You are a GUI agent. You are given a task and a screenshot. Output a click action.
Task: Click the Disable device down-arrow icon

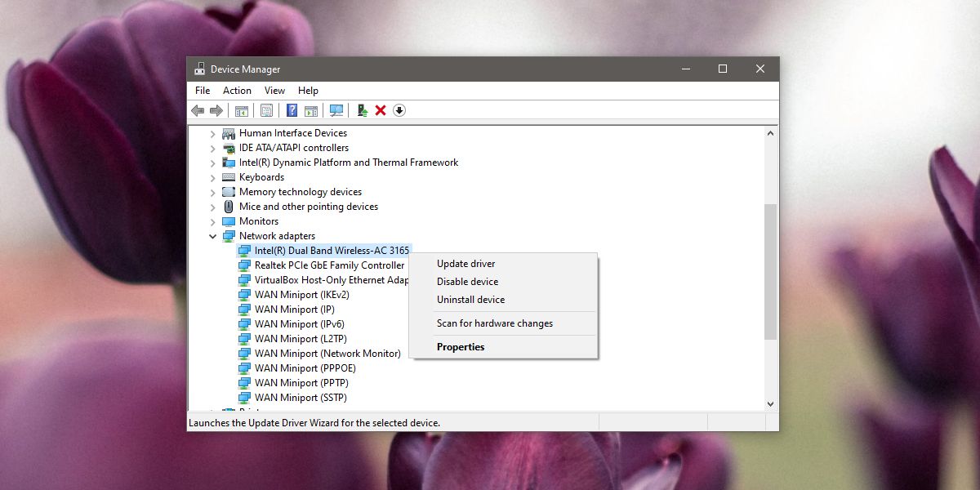pyautogui.click(x=399, y=110)
